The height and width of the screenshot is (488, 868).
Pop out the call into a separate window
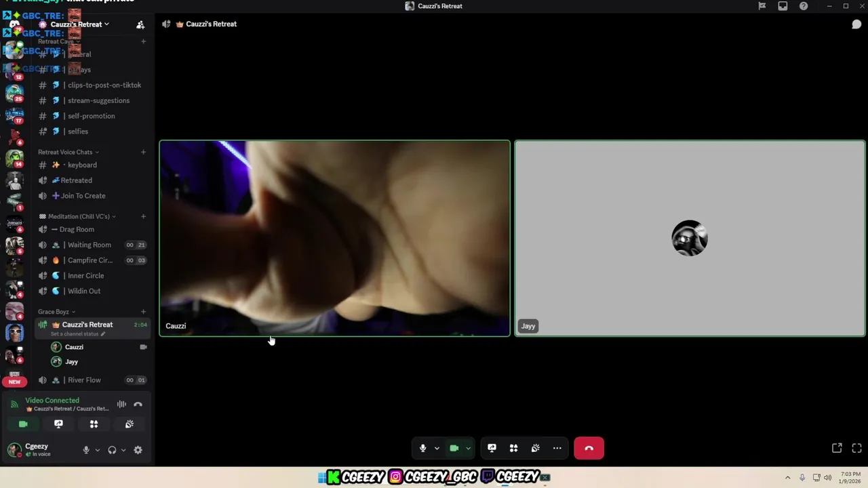click(x=837, y=448)
